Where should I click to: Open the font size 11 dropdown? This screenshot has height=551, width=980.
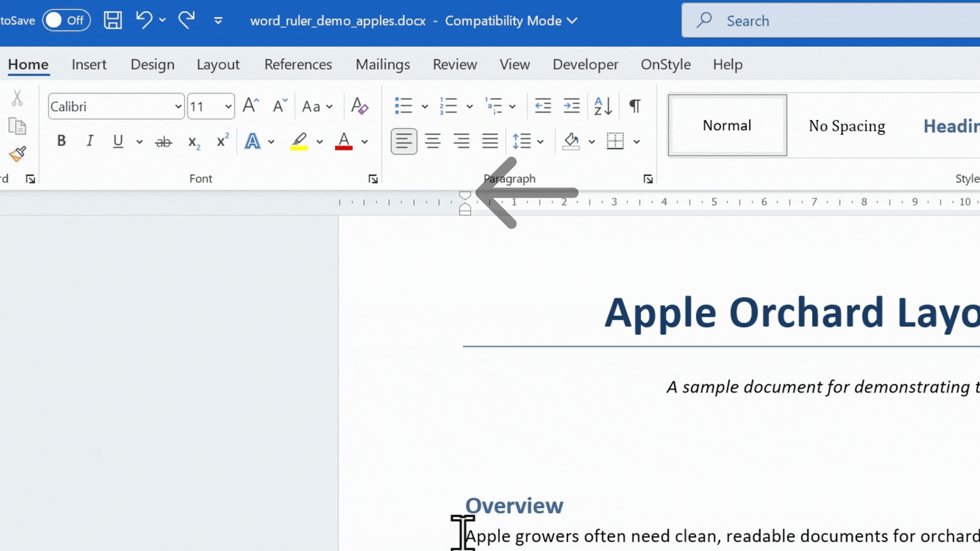tap(228, 107)
